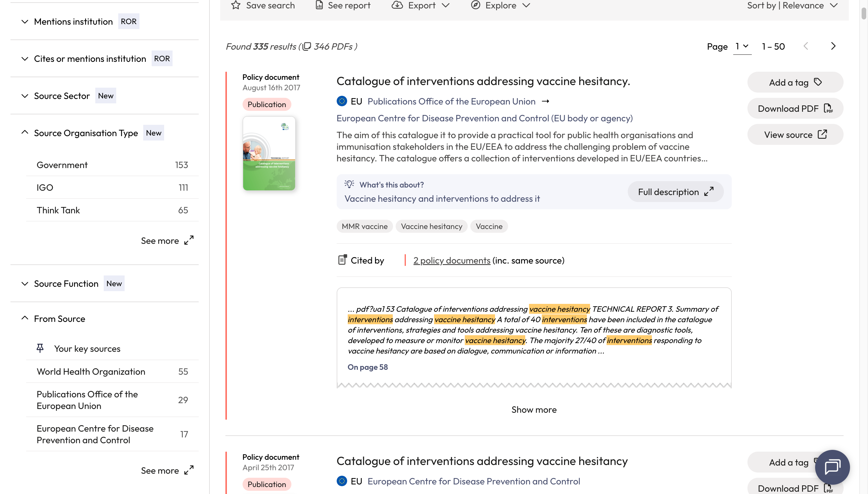The width and height of the screenshot is (868, 494).
Task: Click the See report document icon
Action: click(319, 5)
